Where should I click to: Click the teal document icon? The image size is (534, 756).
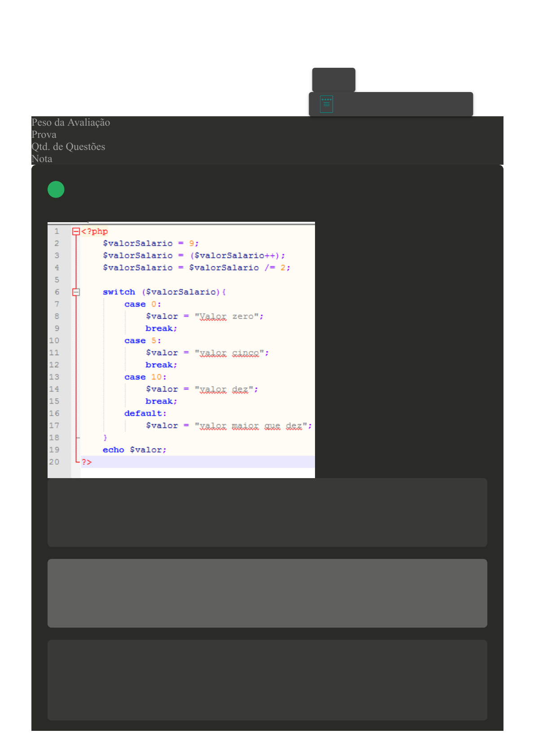click(x=326, y=104)
